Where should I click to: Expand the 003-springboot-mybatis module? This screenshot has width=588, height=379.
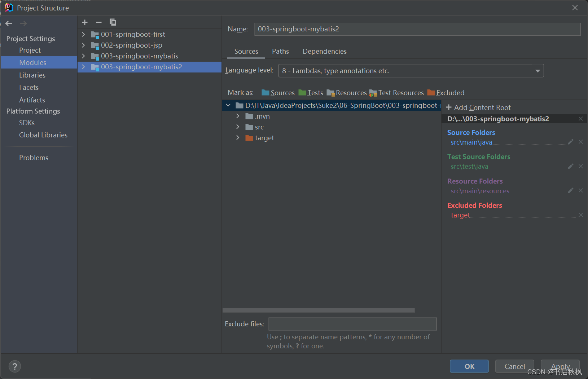coord(83,56)
